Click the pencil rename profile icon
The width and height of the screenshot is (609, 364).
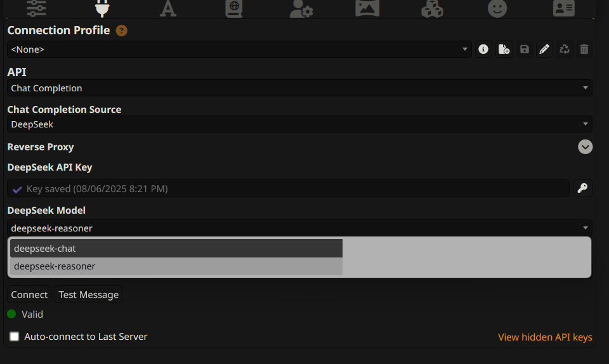544,49
